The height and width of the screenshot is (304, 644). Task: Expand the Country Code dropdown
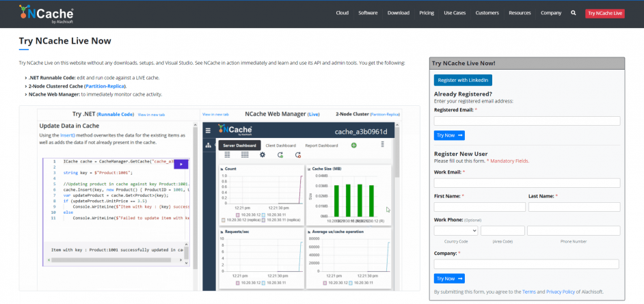pyautogui.click(x=455, y=231)
